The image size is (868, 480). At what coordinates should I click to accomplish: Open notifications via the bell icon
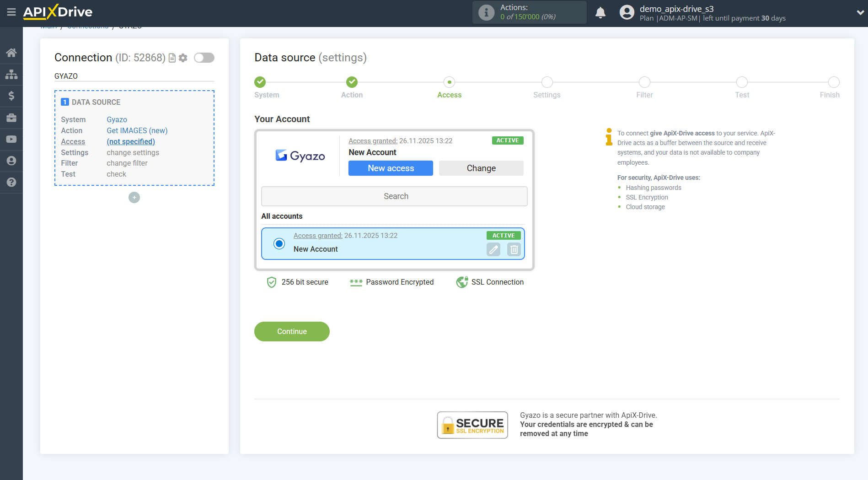point(600,12)
